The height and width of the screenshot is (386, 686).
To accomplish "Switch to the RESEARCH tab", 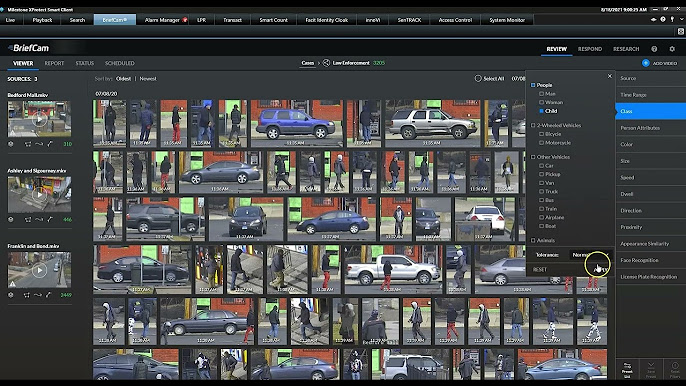I will tap(626, 49).
